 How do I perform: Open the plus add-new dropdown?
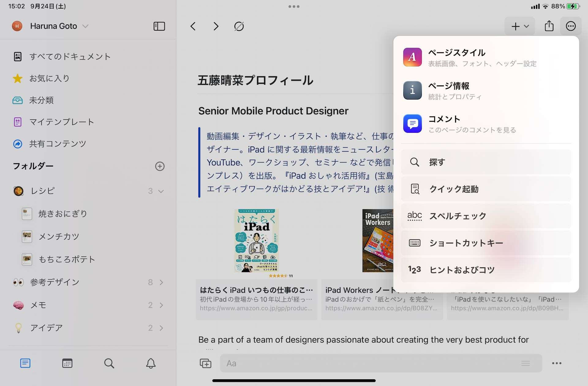click(x=520, y=26)
